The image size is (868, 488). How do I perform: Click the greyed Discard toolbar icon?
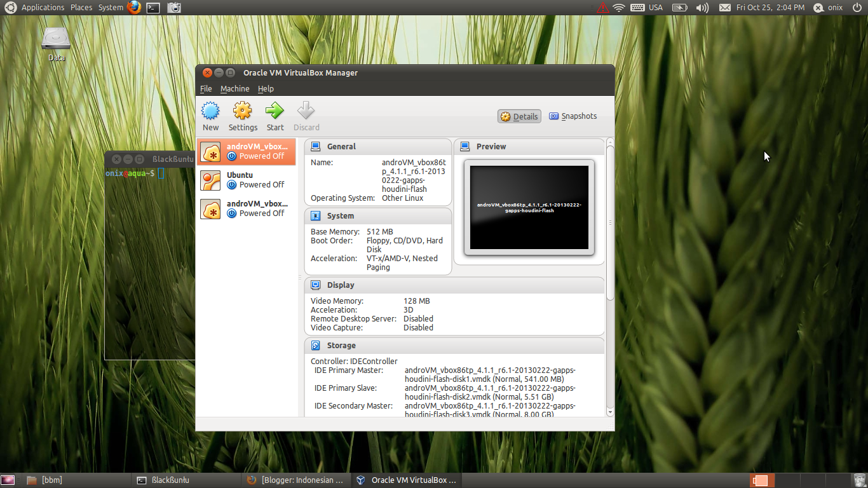click(306, 111)
